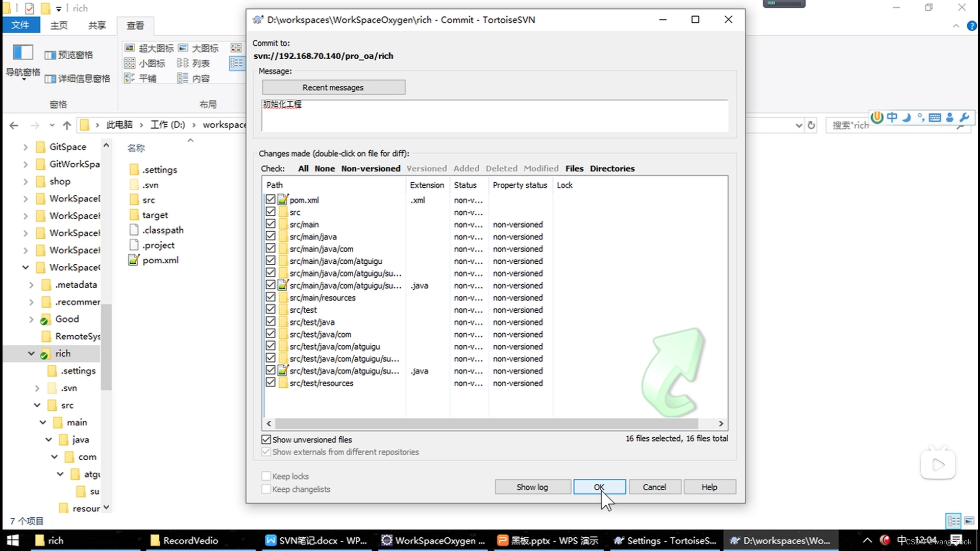Open Recent messages list
Image resolution: width=980 pixels, height=551 pixels.
(333, 87)
